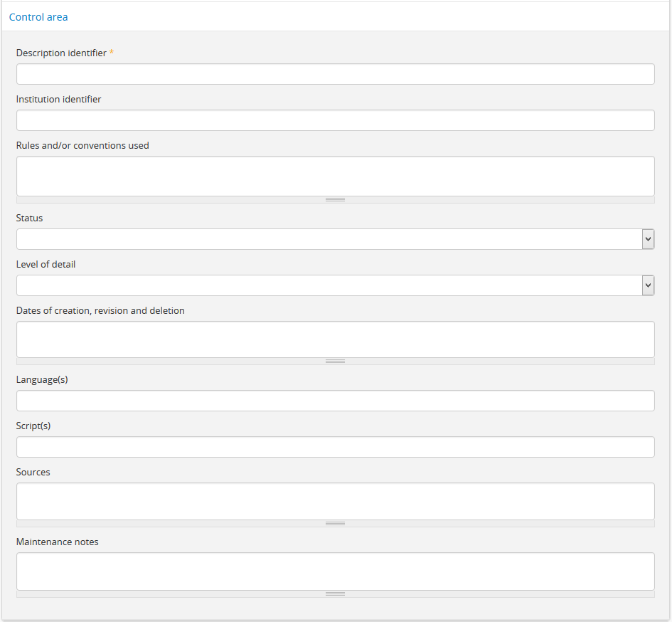Click the Description identifier text field
The height and width of the screenshot is (622, 672).
(335, 74)
